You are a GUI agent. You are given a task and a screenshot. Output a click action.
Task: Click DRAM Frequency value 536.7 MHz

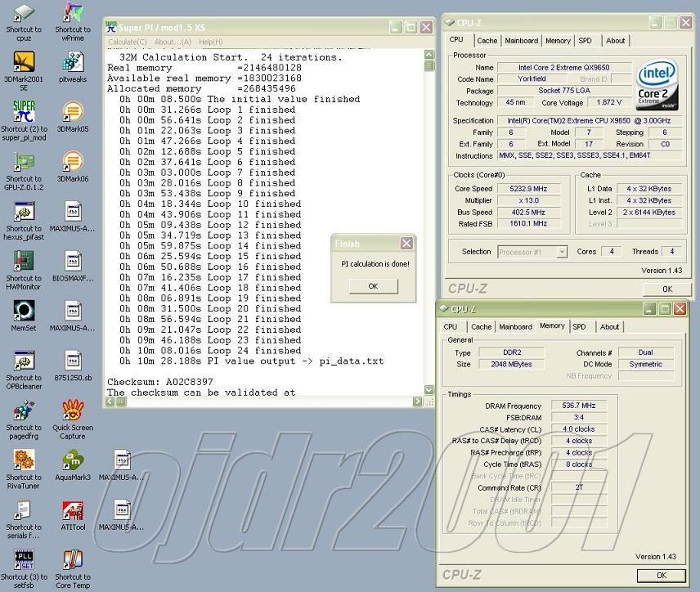point(579,406)
